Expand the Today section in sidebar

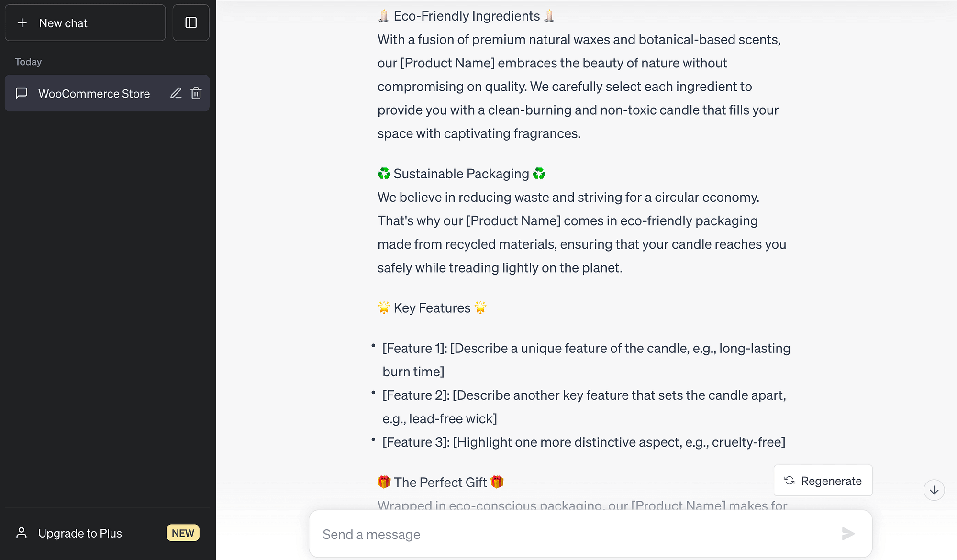29,61
